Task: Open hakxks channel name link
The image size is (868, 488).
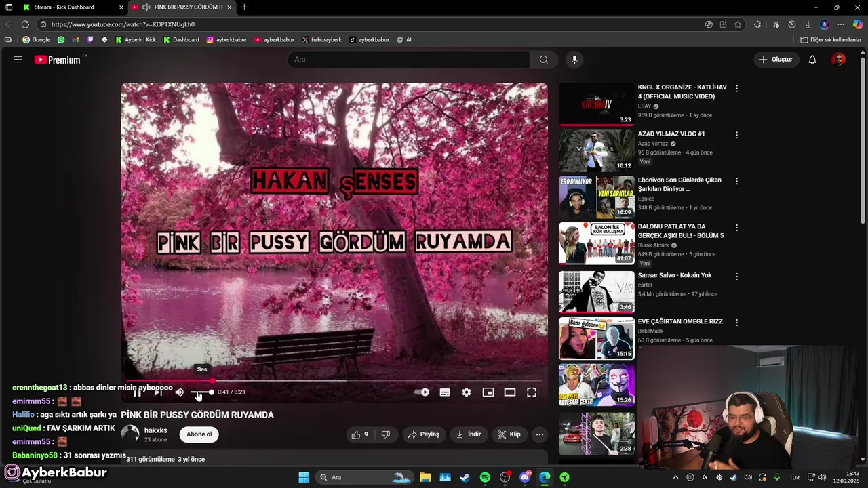Action: [x=156, y=430]
